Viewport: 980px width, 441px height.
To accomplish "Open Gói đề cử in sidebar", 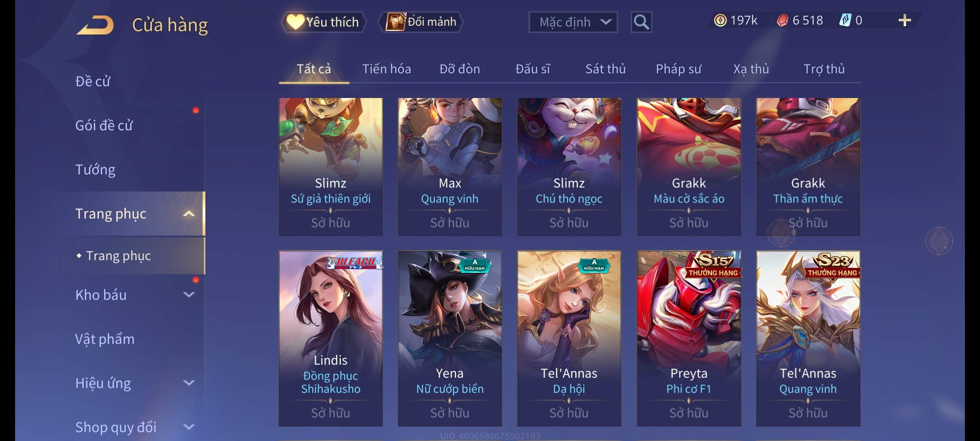I will click(x=104, y=125).
